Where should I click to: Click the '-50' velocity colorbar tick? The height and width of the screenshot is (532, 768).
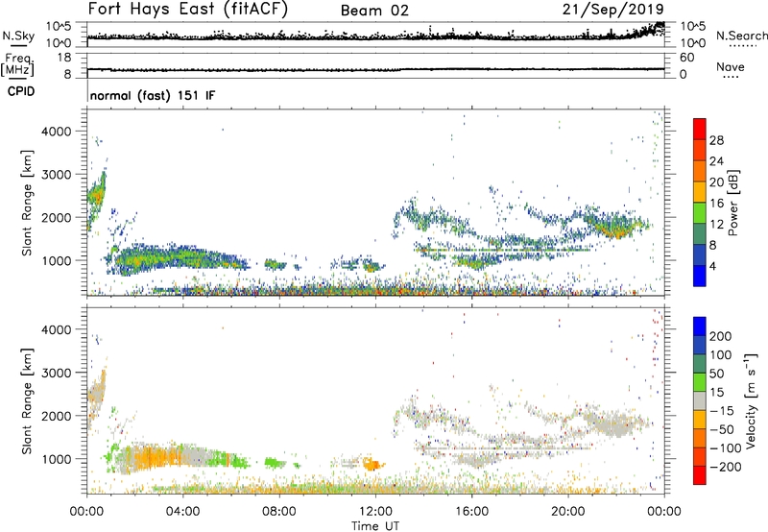(x=722, y=429)
